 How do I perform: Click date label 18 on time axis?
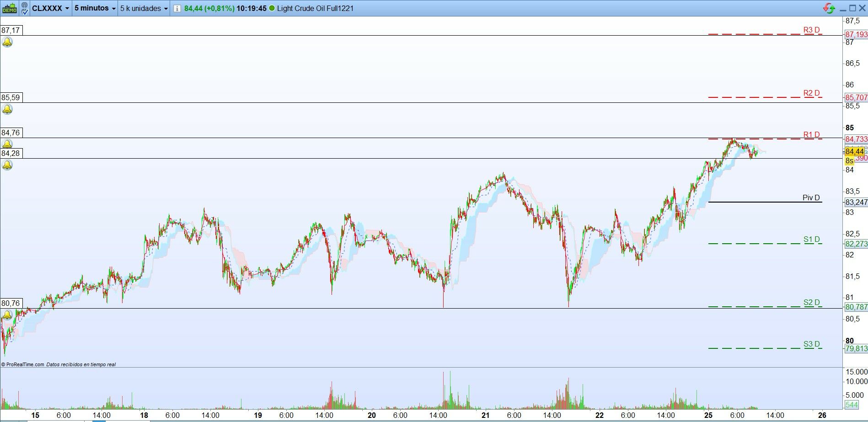tap(144, 415)
